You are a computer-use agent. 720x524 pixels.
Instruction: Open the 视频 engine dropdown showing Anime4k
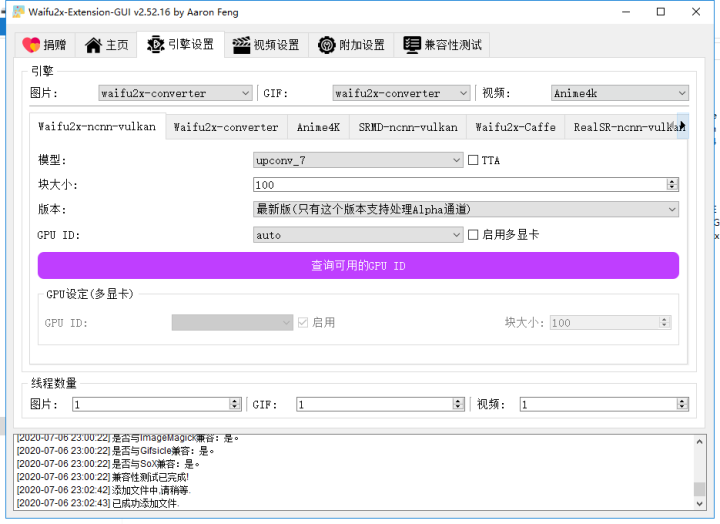click(619, 93)
